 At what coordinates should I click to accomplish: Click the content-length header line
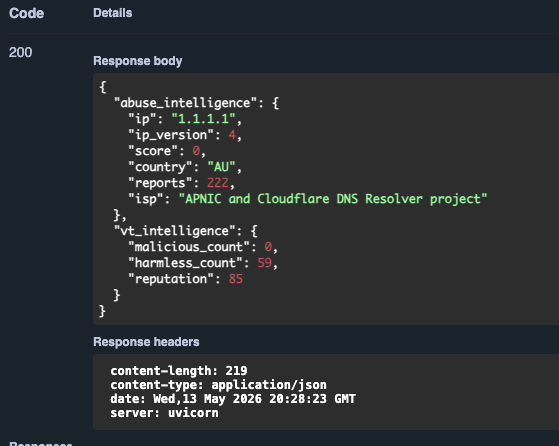[179, 371]
